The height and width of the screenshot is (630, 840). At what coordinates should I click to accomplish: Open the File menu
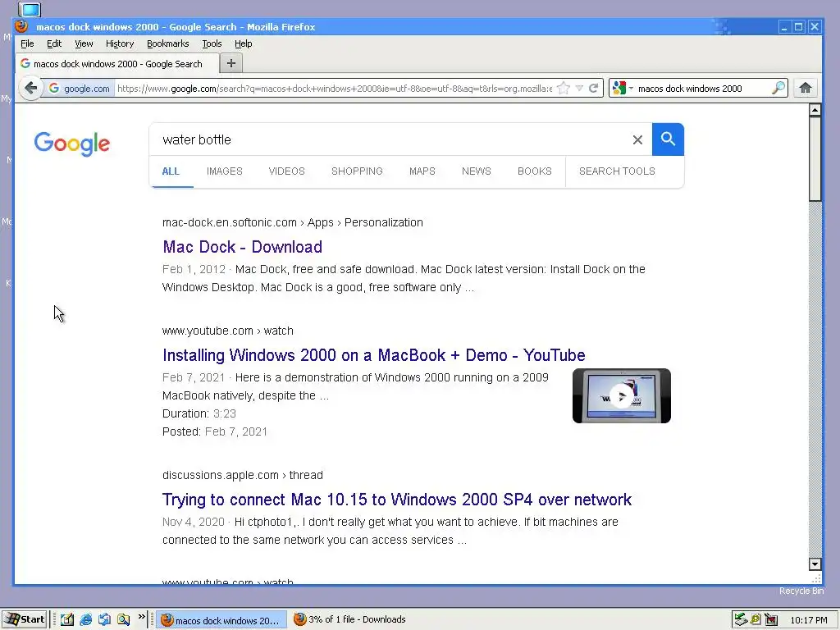(x=27, y=44)
